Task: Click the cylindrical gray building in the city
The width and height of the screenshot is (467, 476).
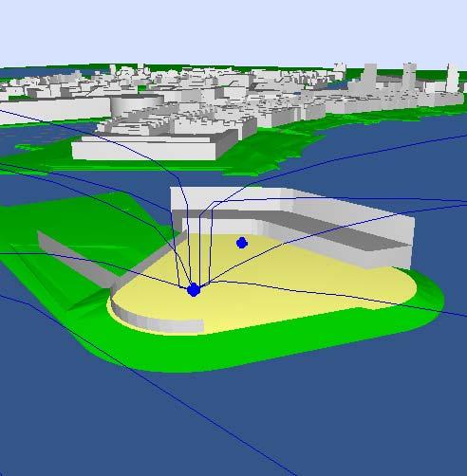Action: [x=136, y=103]
